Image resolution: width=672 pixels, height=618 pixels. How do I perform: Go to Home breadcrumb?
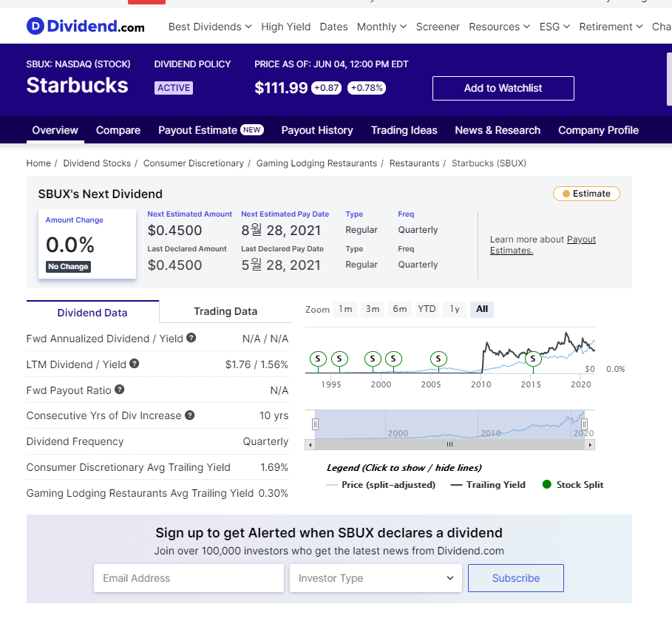pos(38,163)
